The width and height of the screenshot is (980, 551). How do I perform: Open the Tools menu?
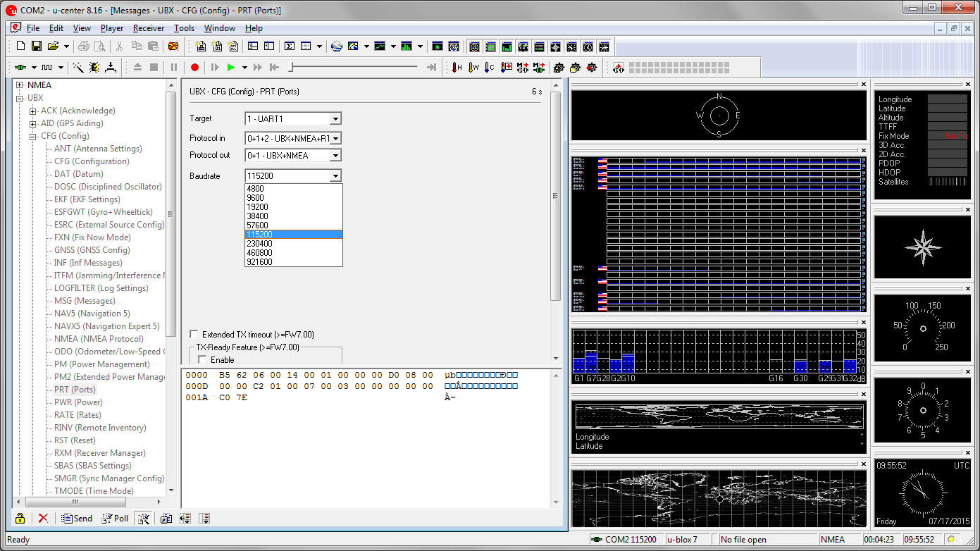[184, 28]
